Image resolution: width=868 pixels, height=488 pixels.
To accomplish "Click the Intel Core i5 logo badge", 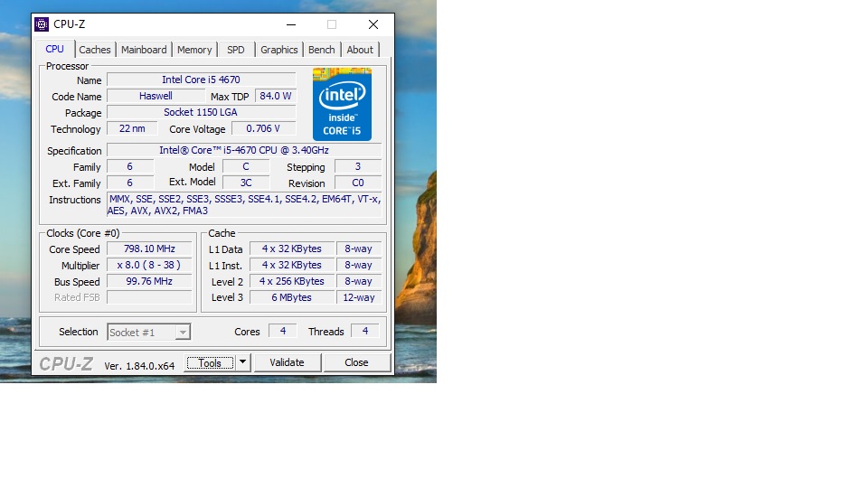I will [x=342, y=104].
